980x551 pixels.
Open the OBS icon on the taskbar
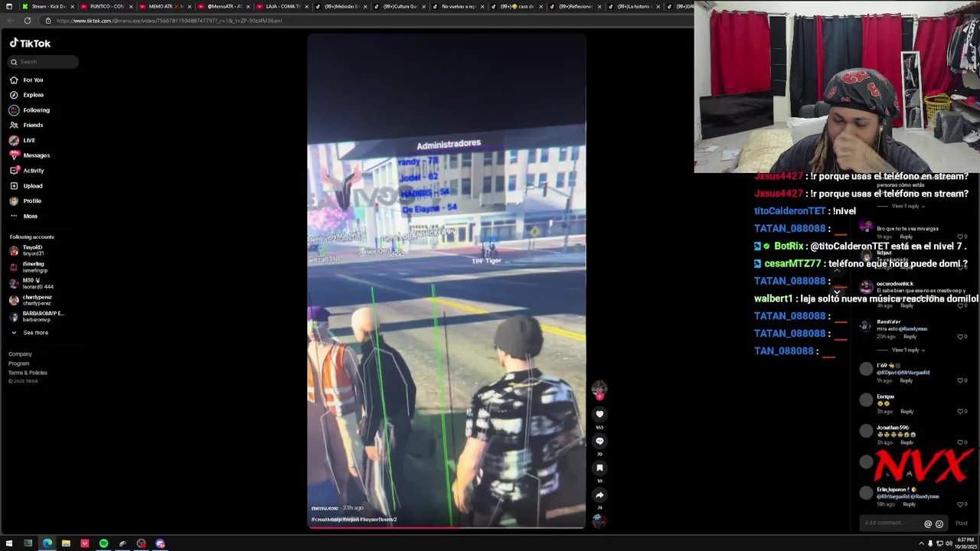click(x=141, y=543)
